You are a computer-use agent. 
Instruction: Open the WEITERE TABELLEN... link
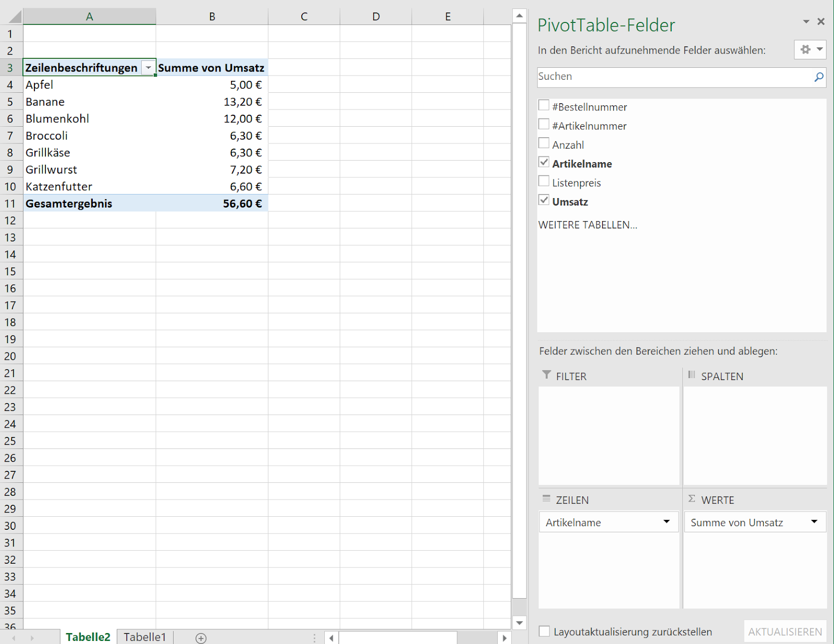(x=587, y=225)
